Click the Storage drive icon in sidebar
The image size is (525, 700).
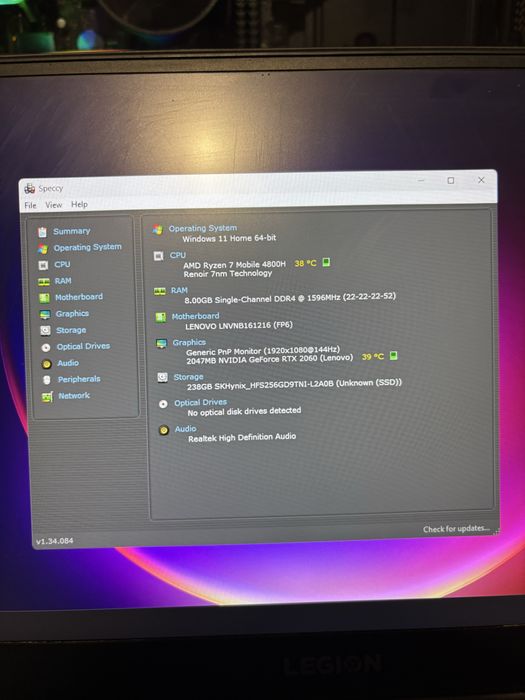(45, 331)
